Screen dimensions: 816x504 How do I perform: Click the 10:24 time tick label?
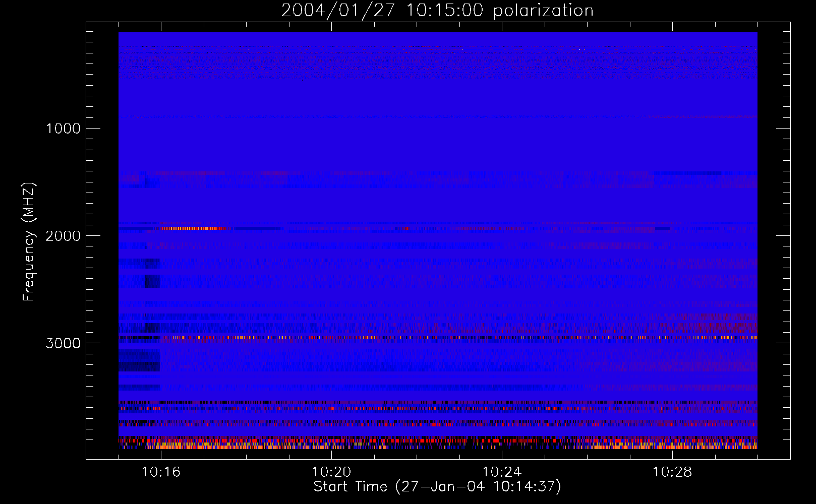pyautogui.click(x=502, y=472)
